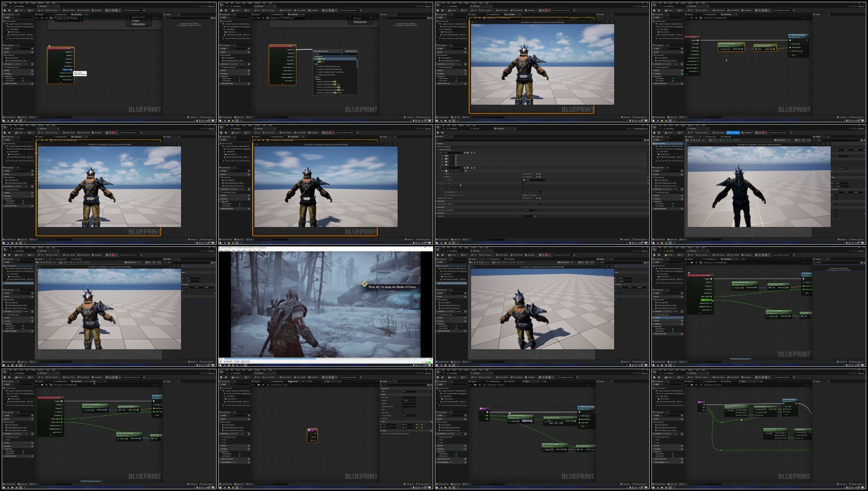868x491 pixels.
Task: Open Registration Tracking Mode dropdown
Action: click(x=529, y=210)
